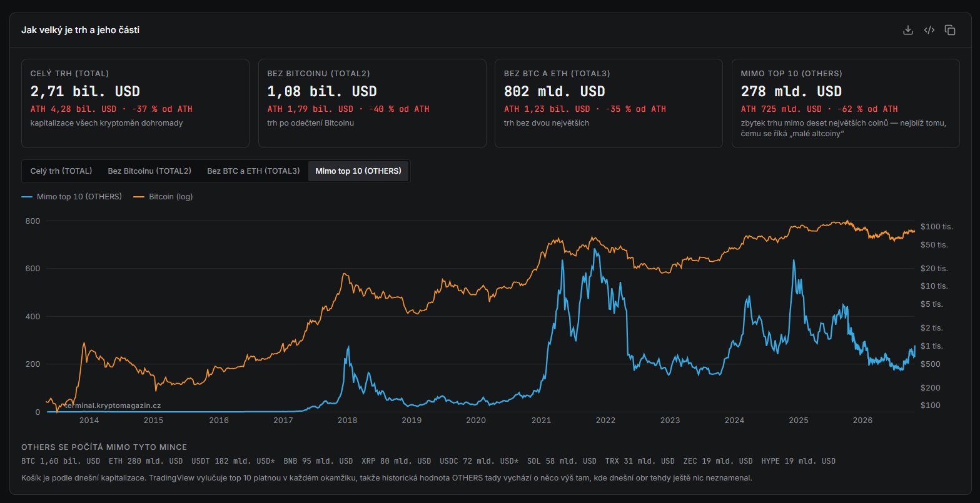Image resolution: width=980 pixels, height=503 pixels.
Task: Switch to Bez BTC a ETH (TOTAL3) tab
Action: click(253, 171)
